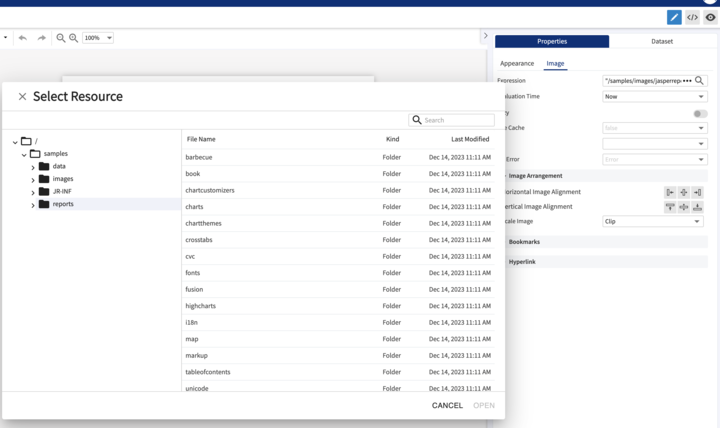Screen dimensions: 720x428
Task: Click the zoom out magnifier icon
Action: [61, 38]
